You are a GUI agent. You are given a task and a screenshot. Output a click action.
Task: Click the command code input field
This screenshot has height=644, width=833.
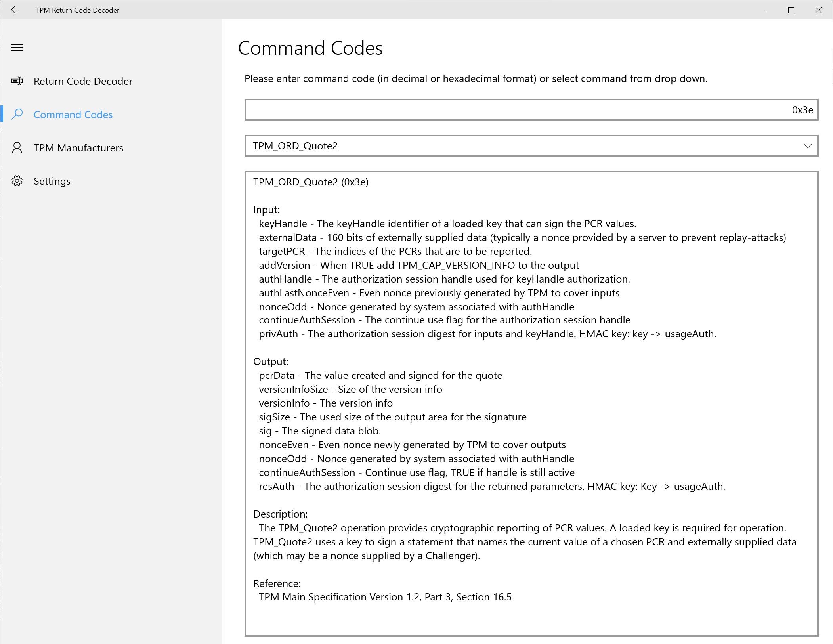476,110
